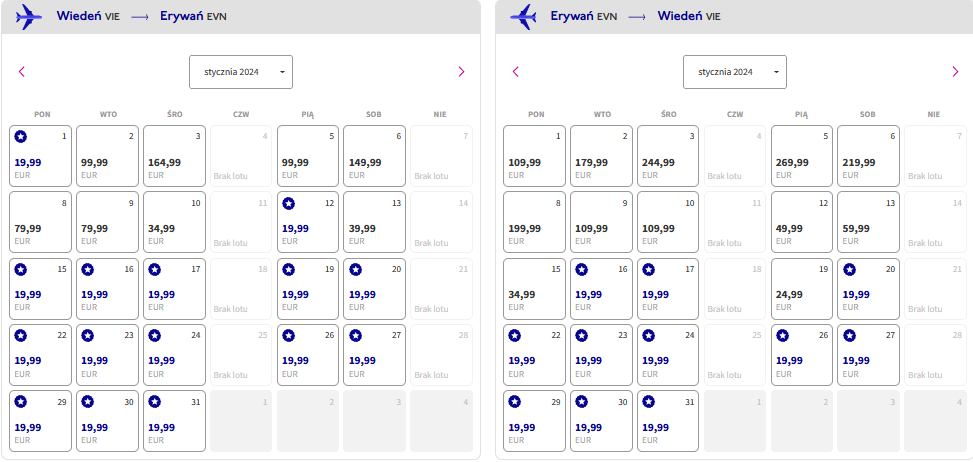Go to next month in Wiedeń–Erywań calendar
Screen dimensions: 973x462
tap(461, 71)
